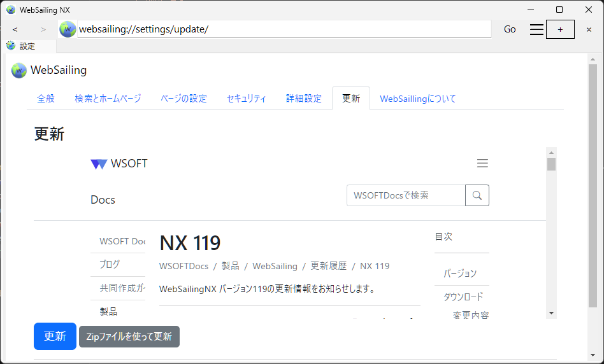
Task: Open the 製品 sidebar item
Action: click(x=108, y=311)
